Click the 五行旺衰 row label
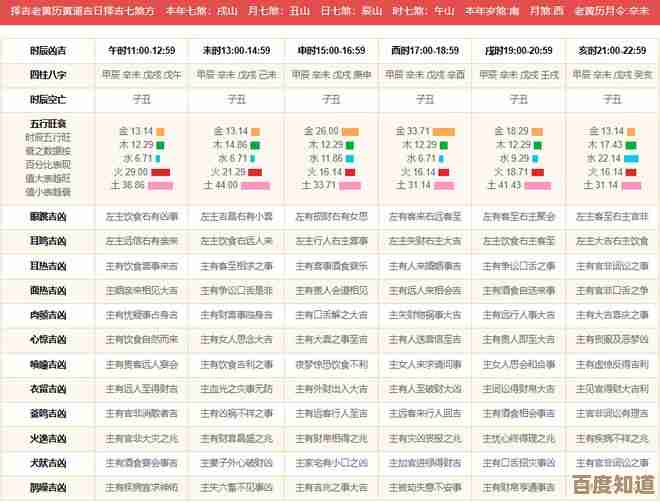This screenshot has height=503, width=660. click(47, 121)
